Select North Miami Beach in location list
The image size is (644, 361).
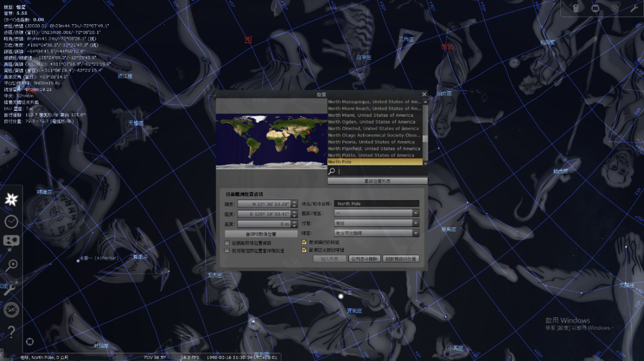tap(374, 109)
